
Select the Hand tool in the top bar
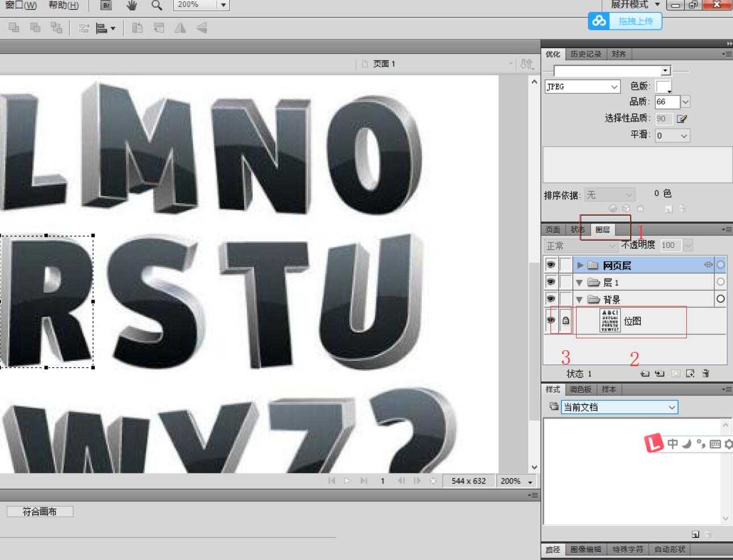click(x=131, y=5)
